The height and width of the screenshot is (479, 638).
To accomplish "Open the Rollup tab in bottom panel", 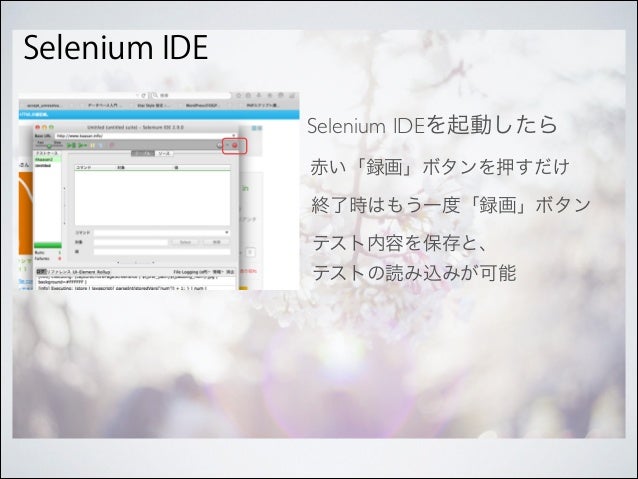I will pyautogui.click(x=103, y=272).
